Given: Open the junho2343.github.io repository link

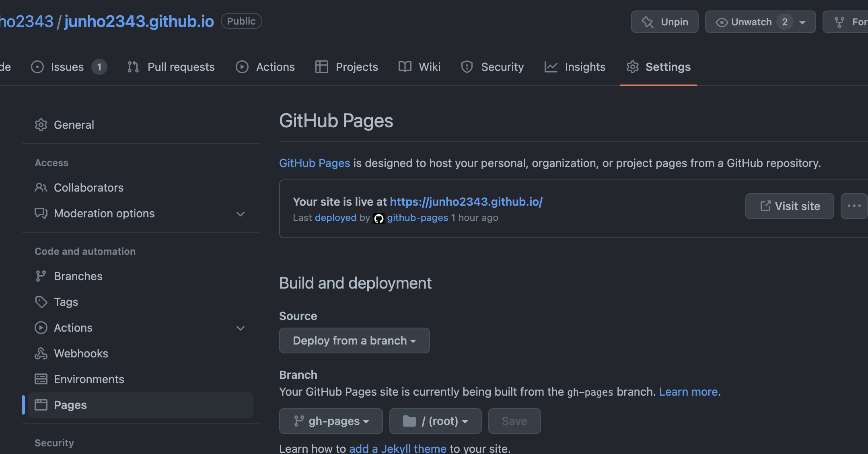Looking at the screenshot, I should 139,21.
